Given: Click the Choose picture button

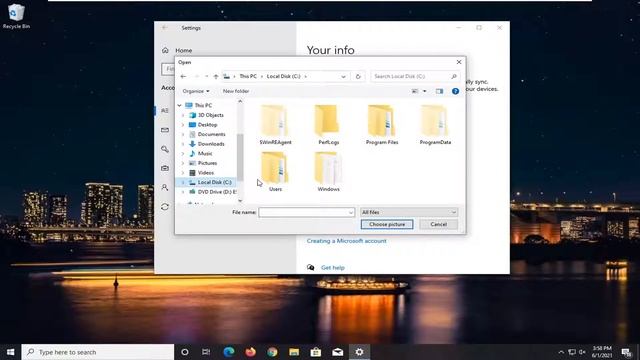Looking at the screenshot, I should [x=387, y=224].
